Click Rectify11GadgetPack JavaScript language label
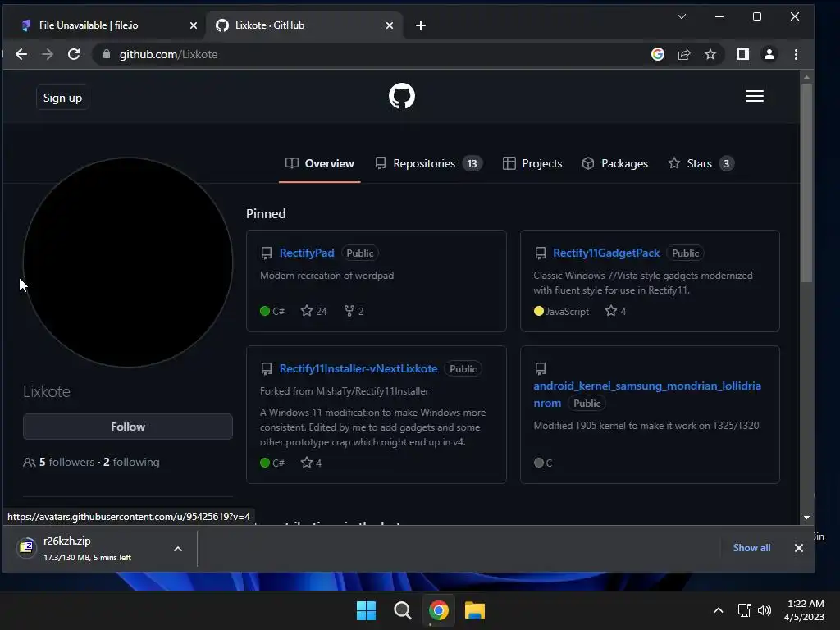The height and width of the screenshot is (630, 840). point(561,311)
